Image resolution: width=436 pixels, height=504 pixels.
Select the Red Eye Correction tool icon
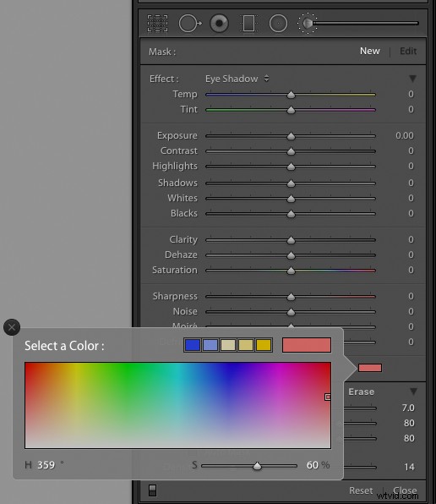tap(220, 23)
